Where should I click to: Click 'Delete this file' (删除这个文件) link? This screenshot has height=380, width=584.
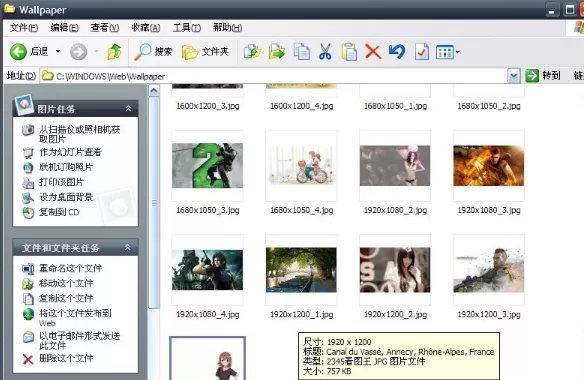pos(66,358)
